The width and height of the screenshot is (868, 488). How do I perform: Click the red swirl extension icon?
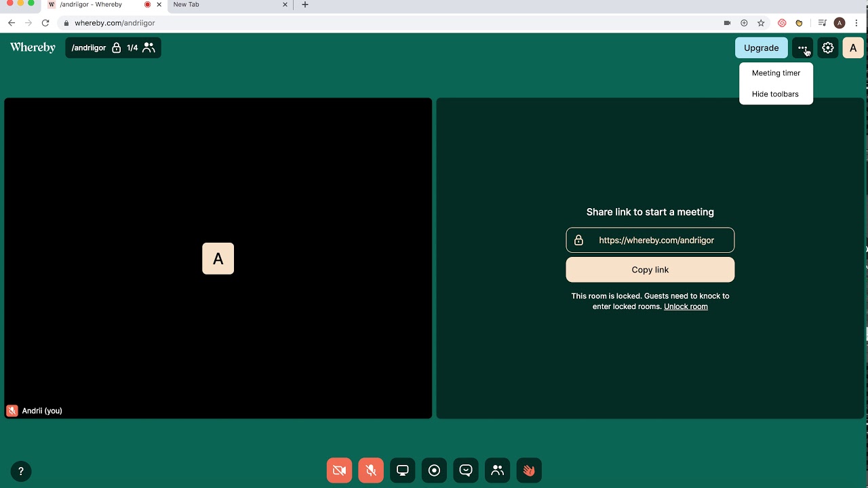click(782, 23)
